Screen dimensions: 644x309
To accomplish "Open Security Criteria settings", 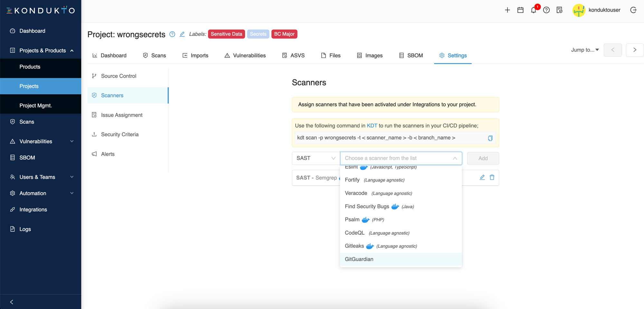I will (x=128, y=135).
